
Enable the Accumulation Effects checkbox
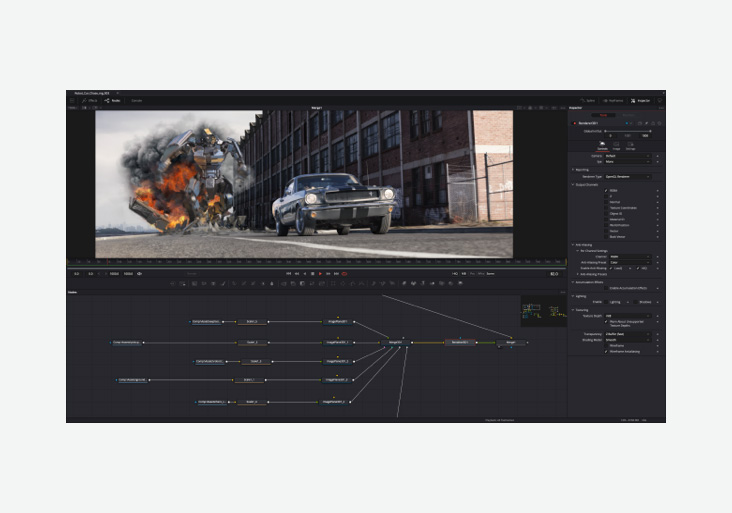click(606, 288)
